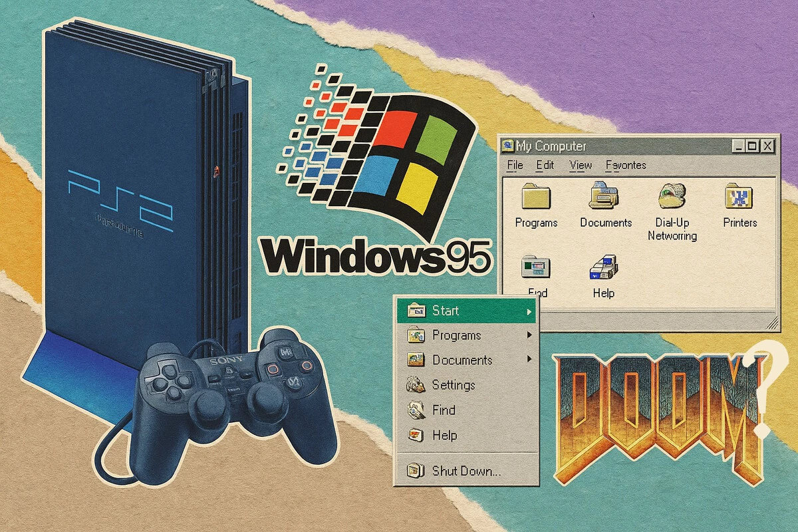Expand the Start submenu arrow
Screen dimensions: 798x532
click(529, 311)
